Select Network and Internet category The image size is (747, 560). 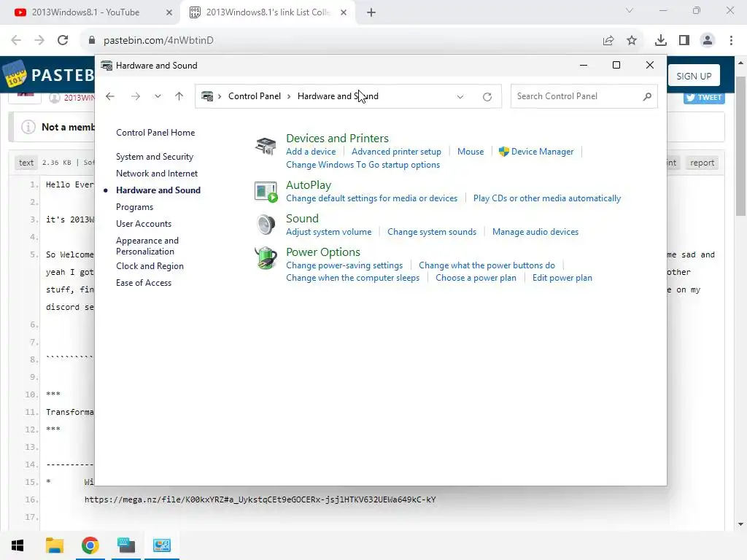tap(157, 174)
